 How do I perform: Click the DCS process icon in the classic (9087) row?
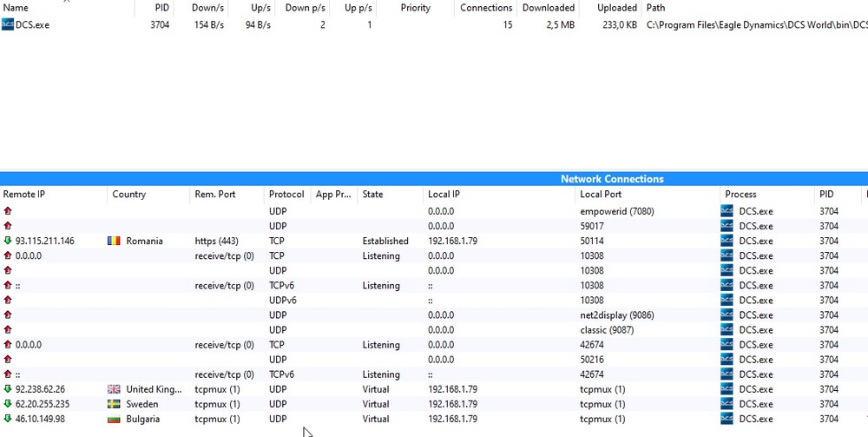[x=727, y=330]
